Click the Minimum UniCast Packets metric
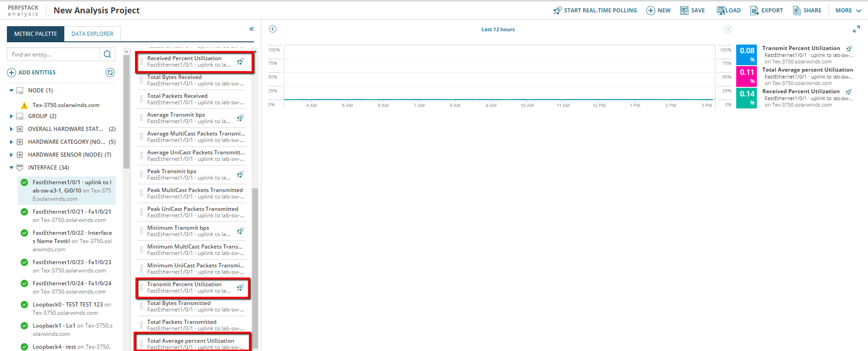This screenshot has width=868, height=351. 192,269
